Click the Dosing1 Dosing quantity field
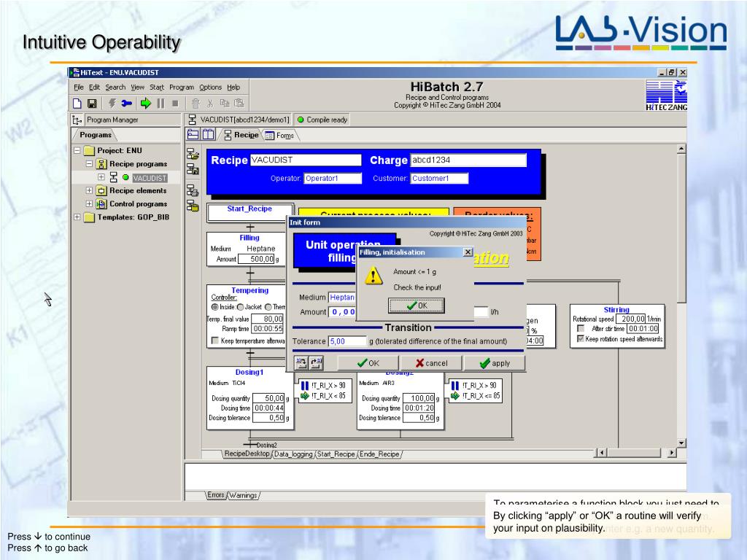This screenshot has width=747, height=560. (268, 398)
